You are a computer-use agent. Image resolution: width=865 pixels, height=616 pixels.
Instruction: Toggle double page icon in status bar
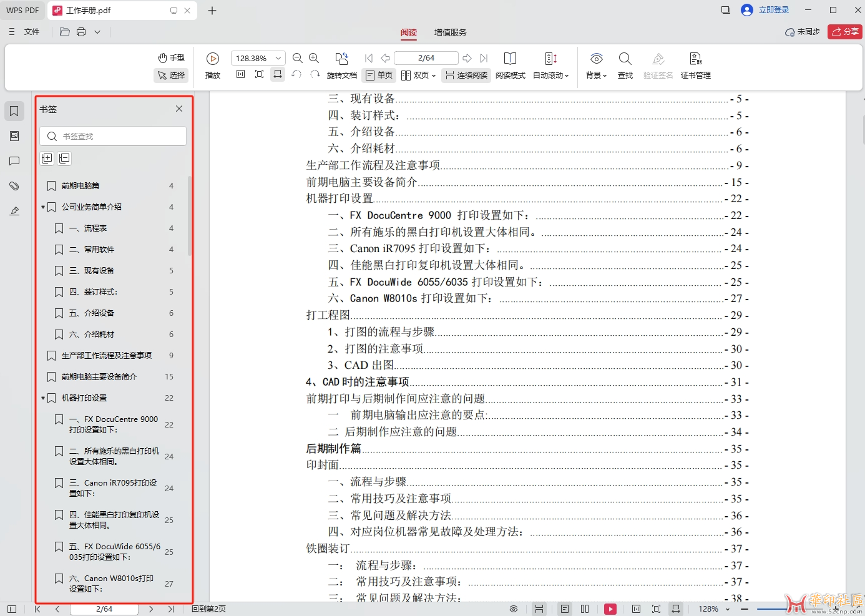(585, 609)
